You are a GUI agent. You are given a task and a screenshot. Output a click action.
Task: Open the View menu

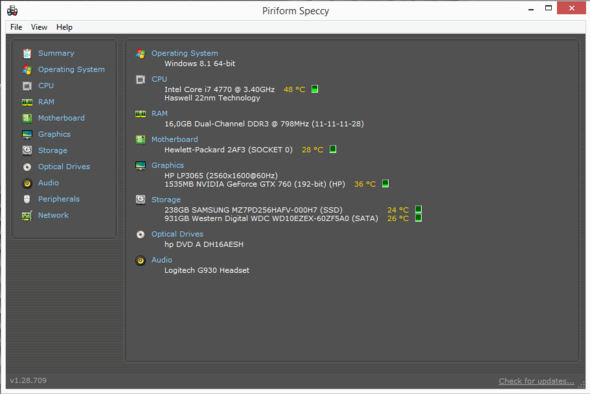(x=39, y=27)
